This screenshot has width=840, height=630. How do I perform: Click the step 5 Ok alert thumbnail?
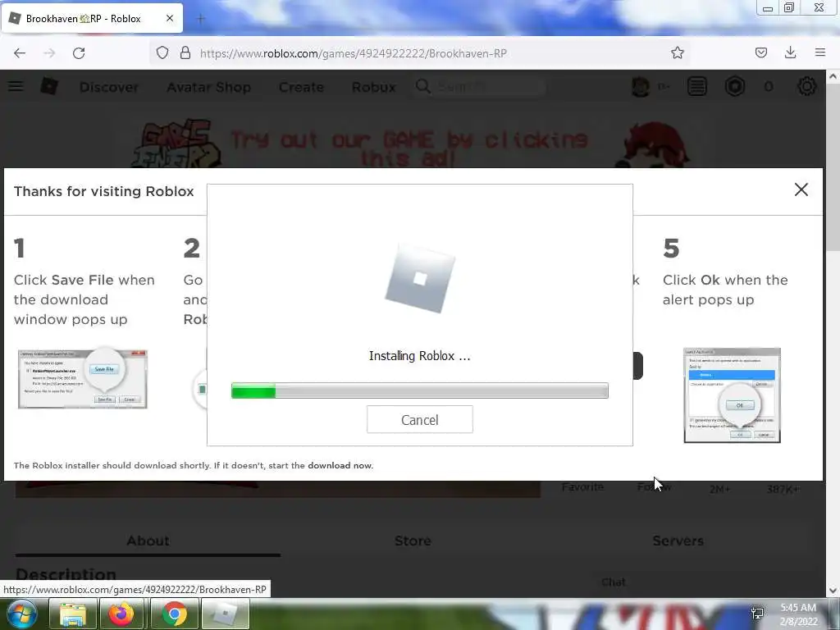[732, 395]
